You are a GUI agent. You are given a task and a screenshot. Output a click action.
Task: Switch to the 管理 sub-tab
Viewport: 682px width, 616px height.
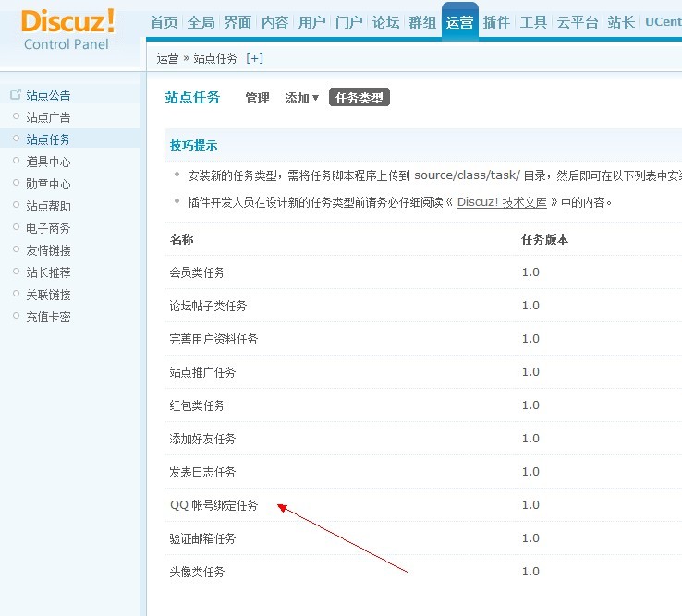[x=257, y=98]
